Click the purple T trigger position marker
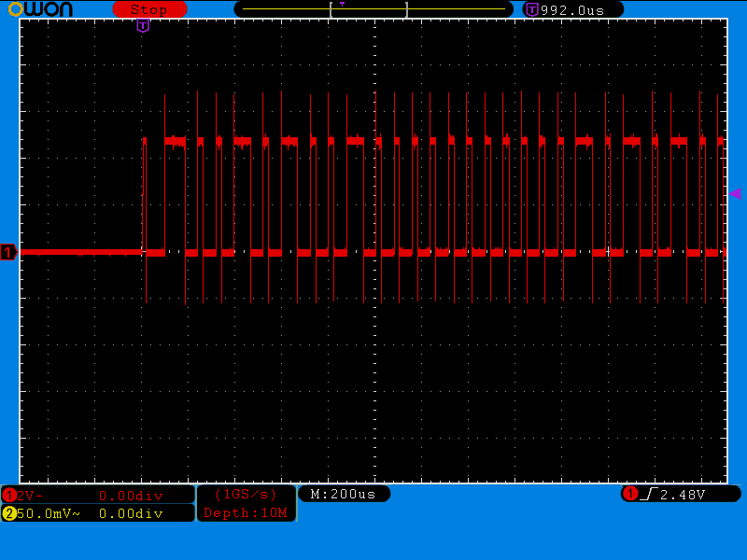The height and width of the screenshot is (560, 747). click(143, 26)
